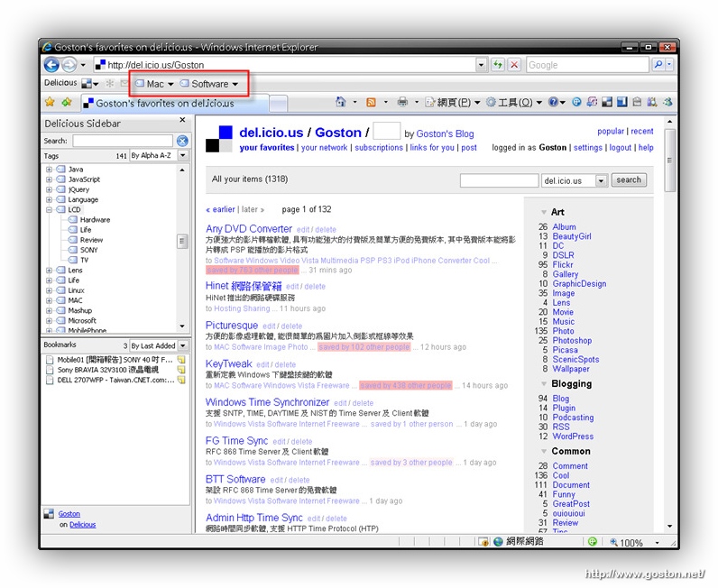Click the snowflake icon on Delicious toolbar

(110, 83)
